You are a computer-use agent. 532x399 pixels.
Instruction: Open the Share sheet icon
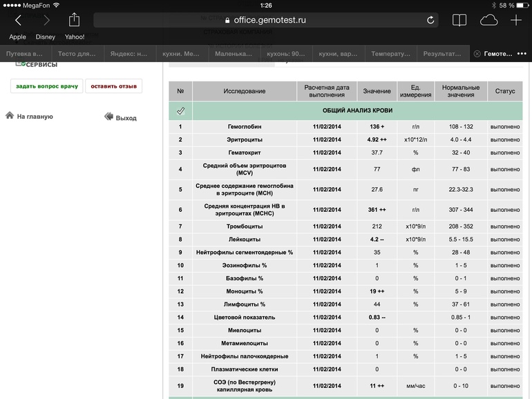74,20
